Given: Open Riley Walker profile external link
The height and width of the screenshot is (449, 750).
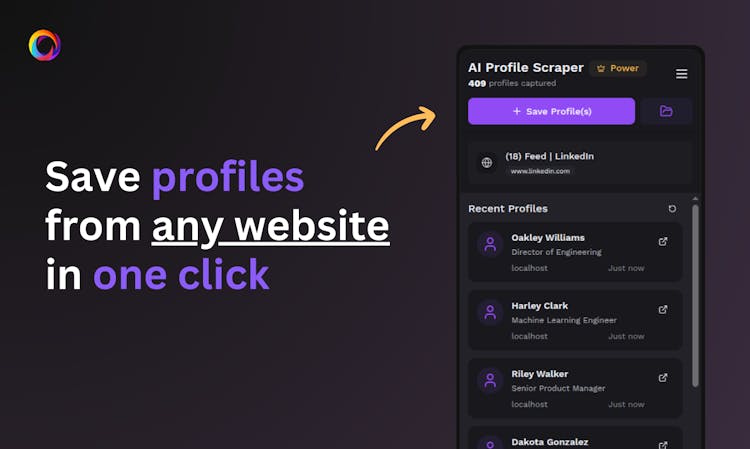Looking at the screenshot, I should coord(663,378).
